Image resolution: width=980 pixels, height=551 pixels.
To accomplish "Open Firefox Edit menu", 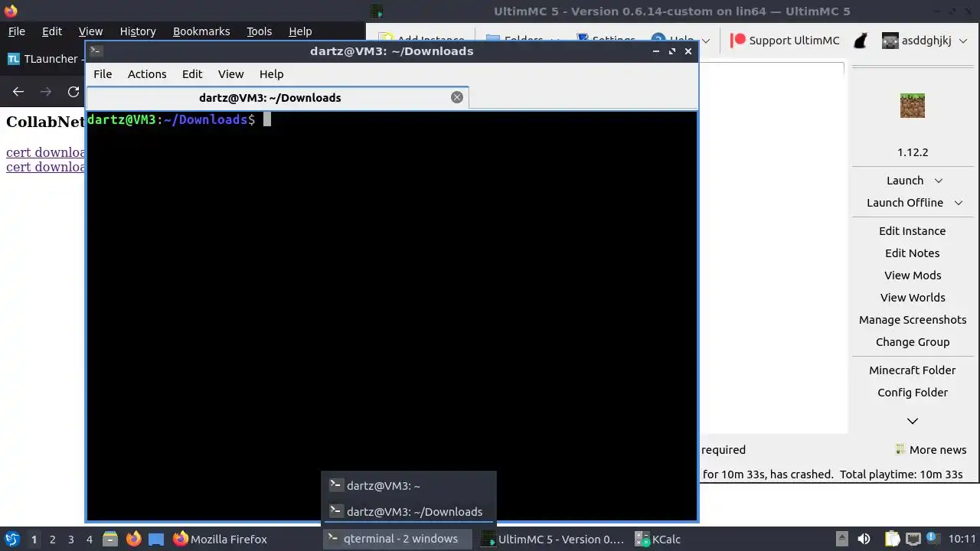I will (x=52, y=31).
